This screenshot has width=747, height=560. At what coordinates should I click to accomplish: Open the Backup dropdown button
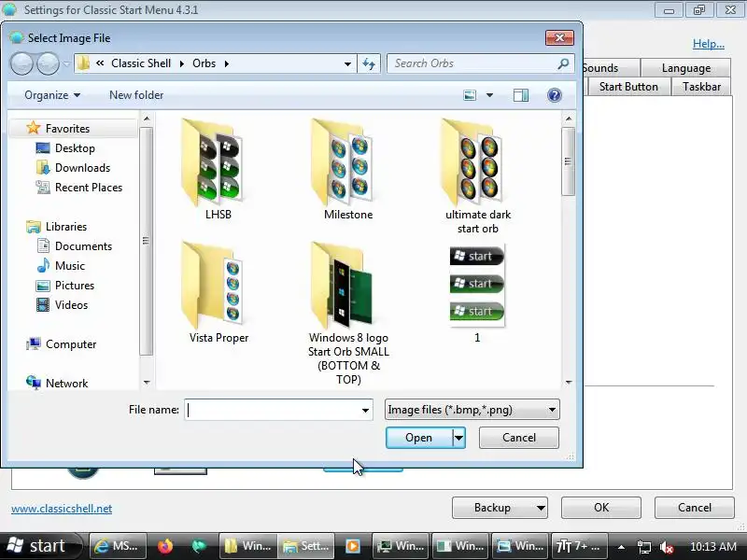pyautogui.click(x=500, y=508)
